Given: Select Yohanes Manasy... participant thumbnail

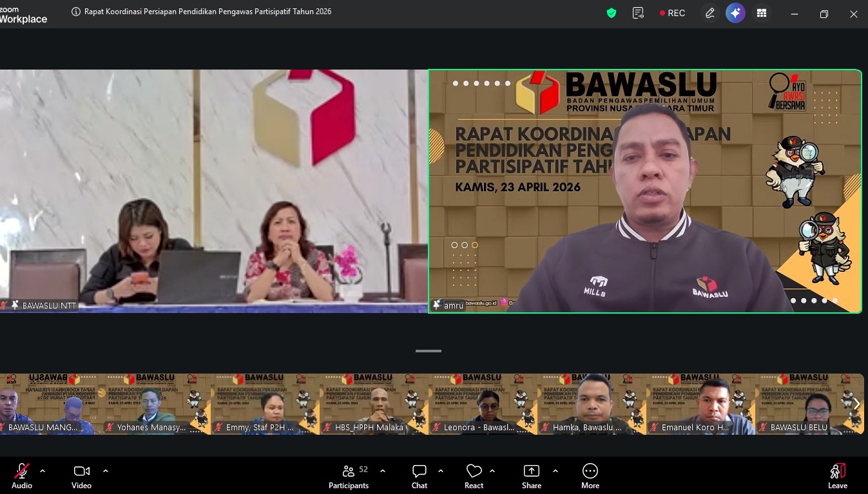Looking at the screenshot, I should click(x=157, y=404).
